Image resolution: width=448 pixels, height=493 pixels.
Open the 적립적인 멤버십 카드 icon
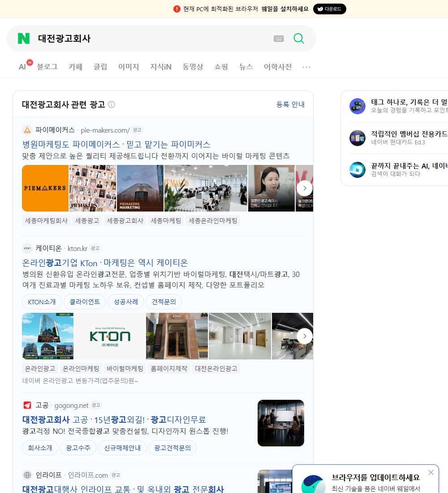(x=358, y=138)
